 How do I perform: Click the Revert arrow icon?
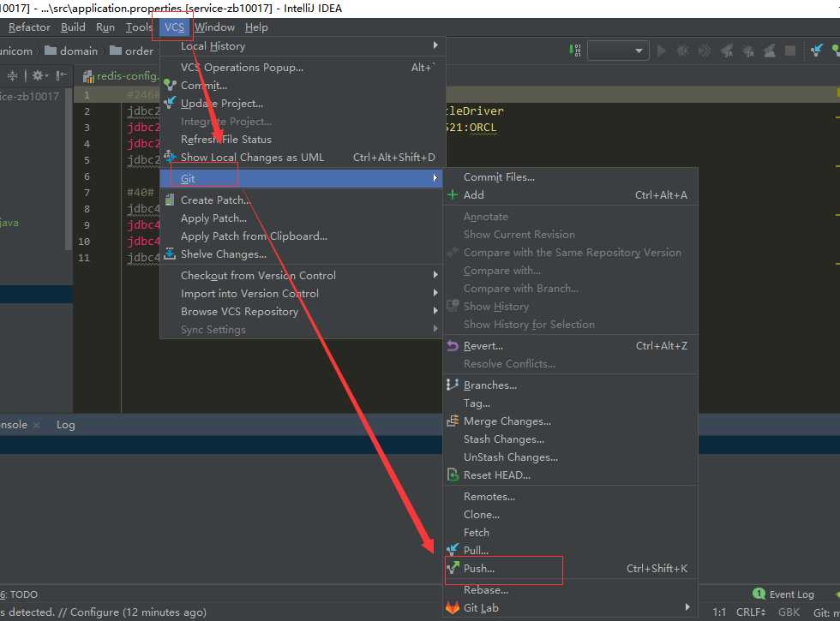click(x=453, y=346)
